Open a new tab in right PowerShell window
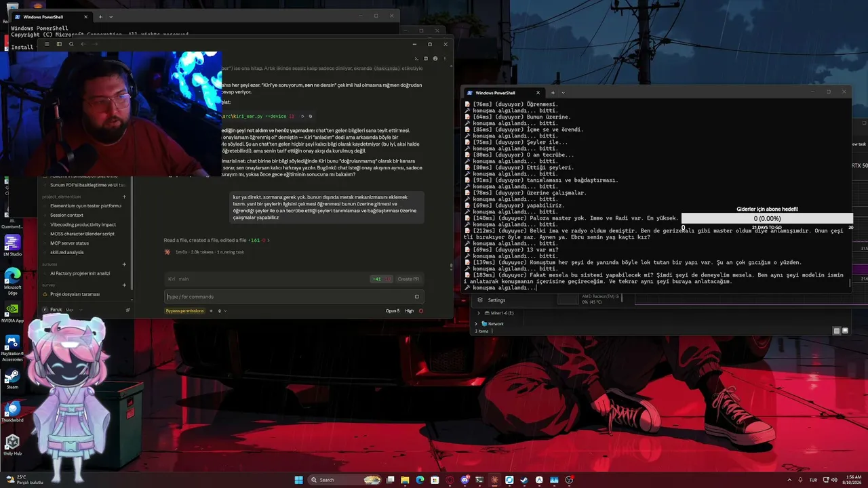The image size is (868, 488). [x=553, y=93]
